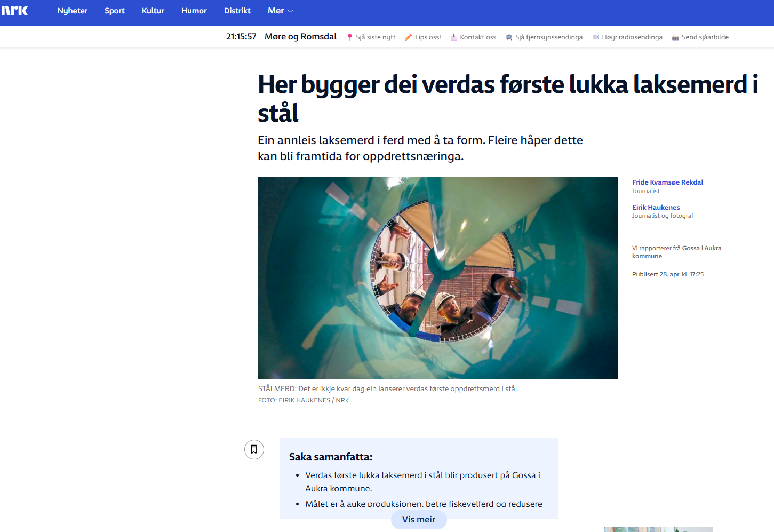The height and width of the screenshot is (532, 774).
Task: Go to the Sport section
Action: [115, 11]
